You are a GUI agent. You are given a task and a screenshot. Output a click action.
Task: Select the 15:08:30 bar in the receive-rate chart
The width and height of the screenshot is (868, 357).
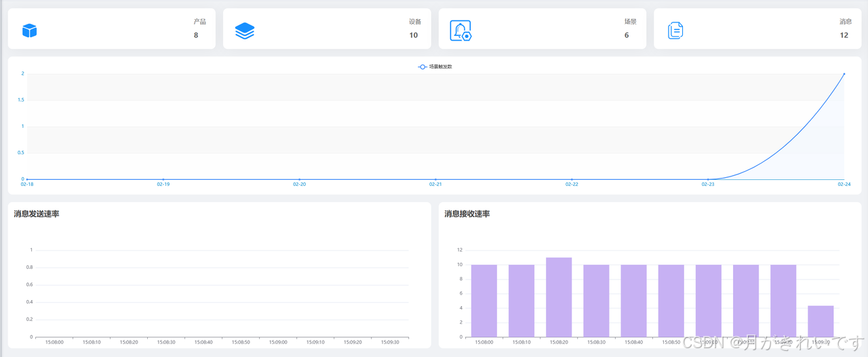pyautogui.click(x=596, y=301)
